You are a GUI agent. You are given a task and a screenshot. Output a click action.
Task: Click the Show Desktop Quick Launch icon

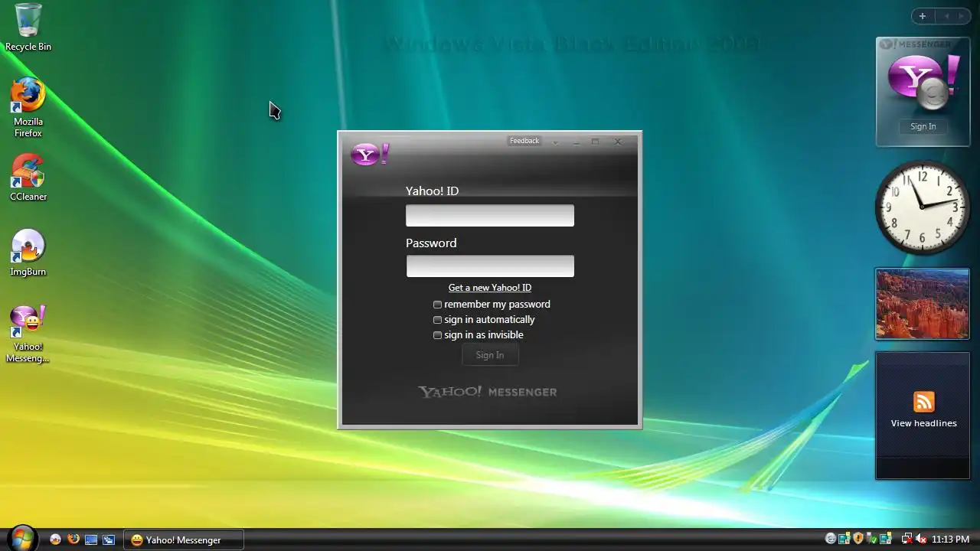pos(91,540)
